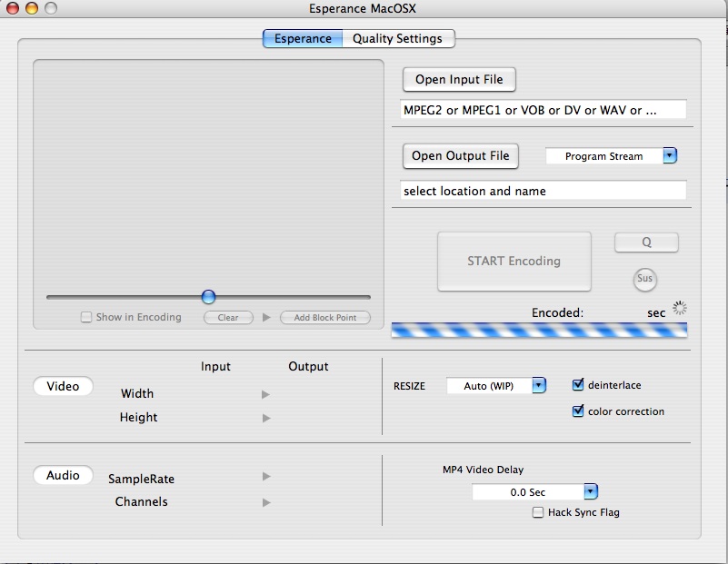The image size is (728, 564).
Task: Click the 'SampleRate' label
Action: [141, 479]
